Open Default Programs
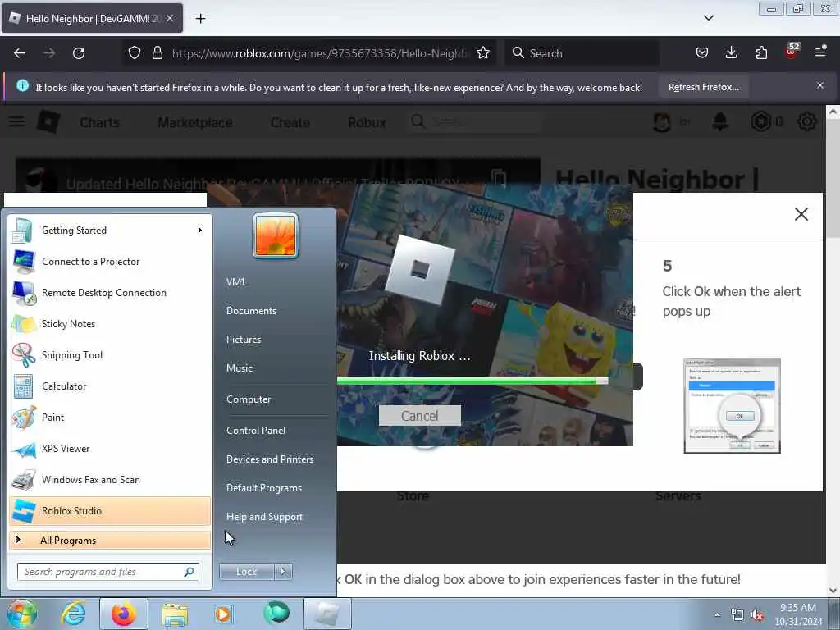The image size is (840, 630). pyautogui.click(x=264, y=488)
